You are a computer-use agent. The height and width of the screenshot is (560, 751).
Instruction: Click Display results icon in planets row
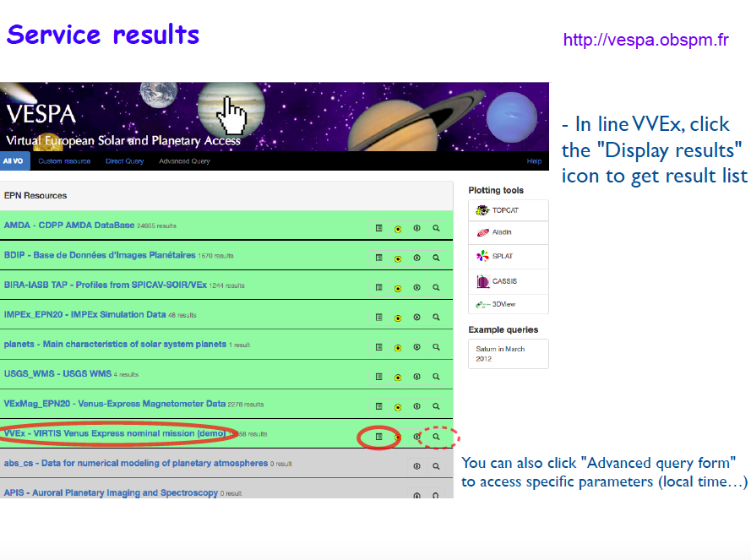[378, 347]
